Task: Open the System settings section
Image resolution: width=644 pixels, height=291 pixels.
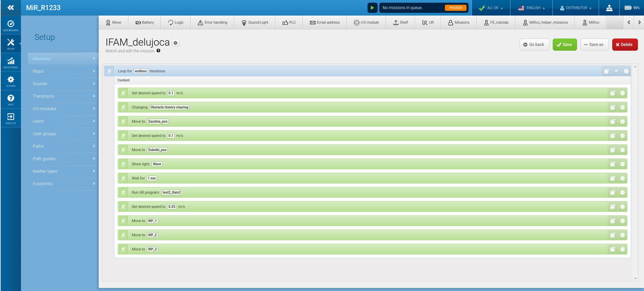Action: click(11, 81)
